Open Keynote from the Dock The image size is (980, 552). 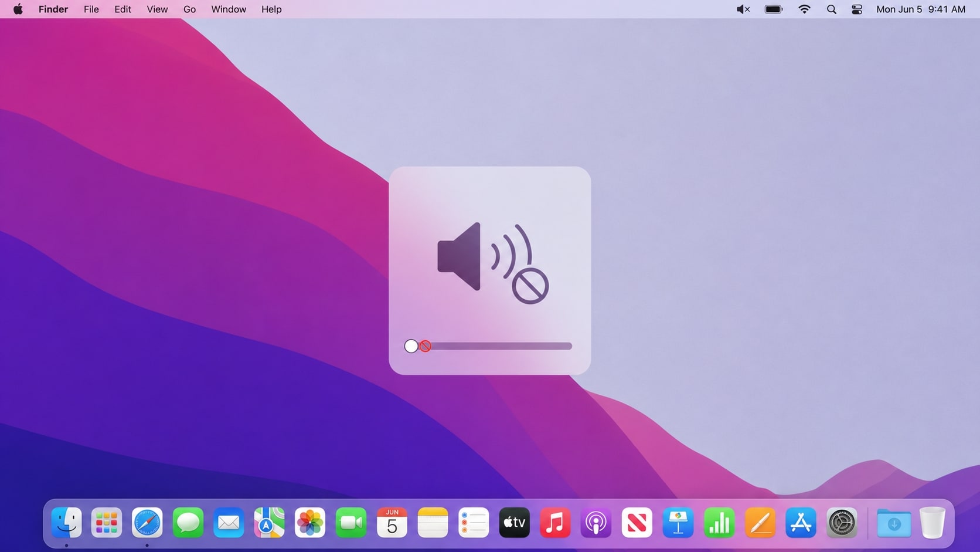[678, 522]
